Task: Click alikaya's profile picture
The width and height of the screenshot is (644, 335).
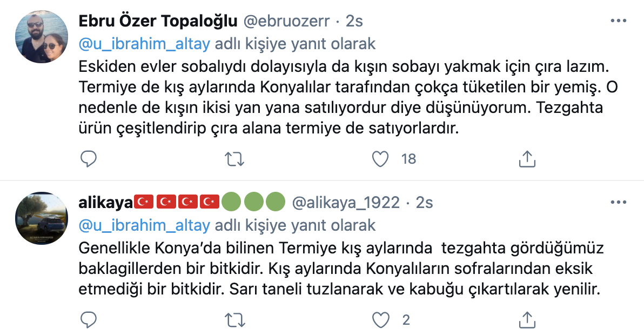Action: coord(42,218)
